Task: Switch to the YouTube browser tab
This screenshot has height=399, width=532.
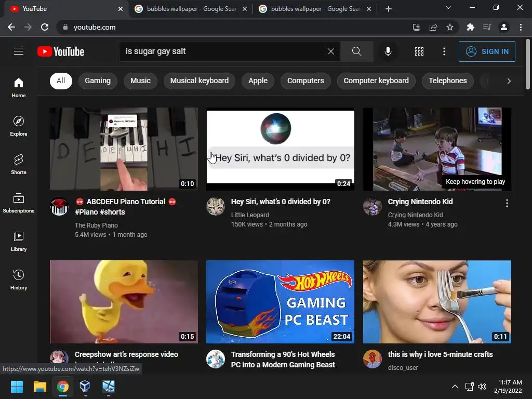Action: 64,9
